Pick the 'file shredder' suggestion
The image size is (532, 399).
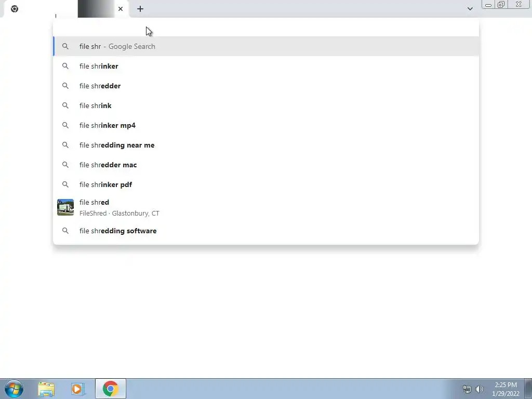(266, 86)
